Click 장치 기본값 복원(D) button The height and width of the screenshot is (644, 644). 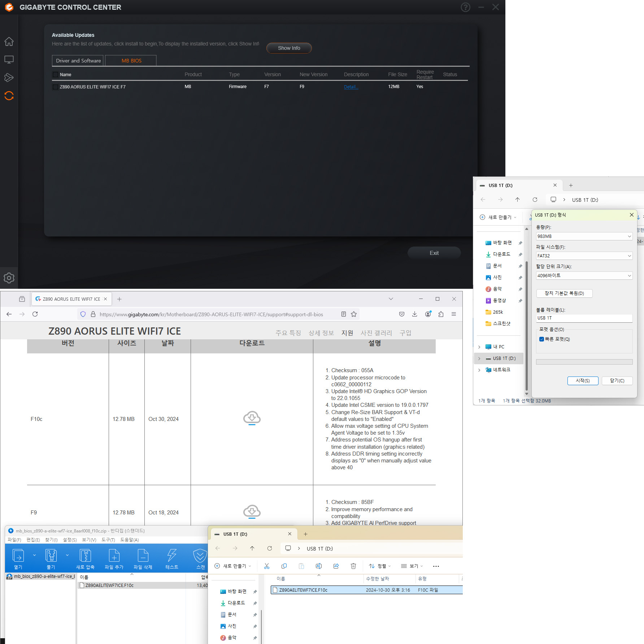click(x=564, y=293)
